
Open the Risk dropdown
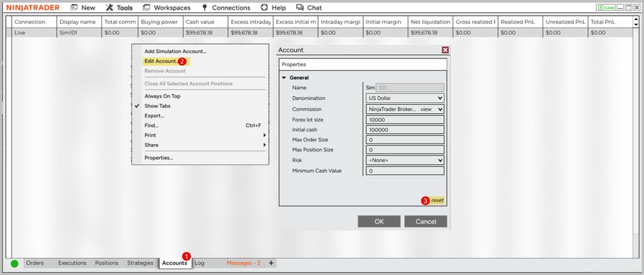(x=405, y=160)
